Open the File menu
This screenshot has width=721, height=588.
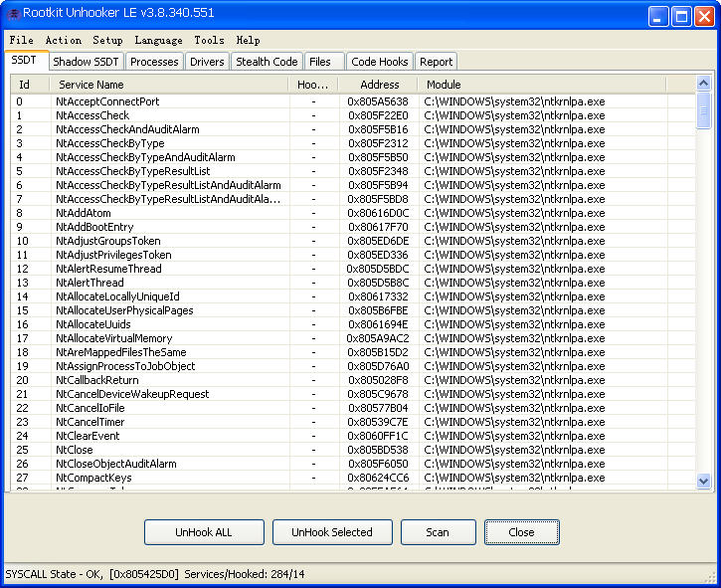click(x=21, y=41)
